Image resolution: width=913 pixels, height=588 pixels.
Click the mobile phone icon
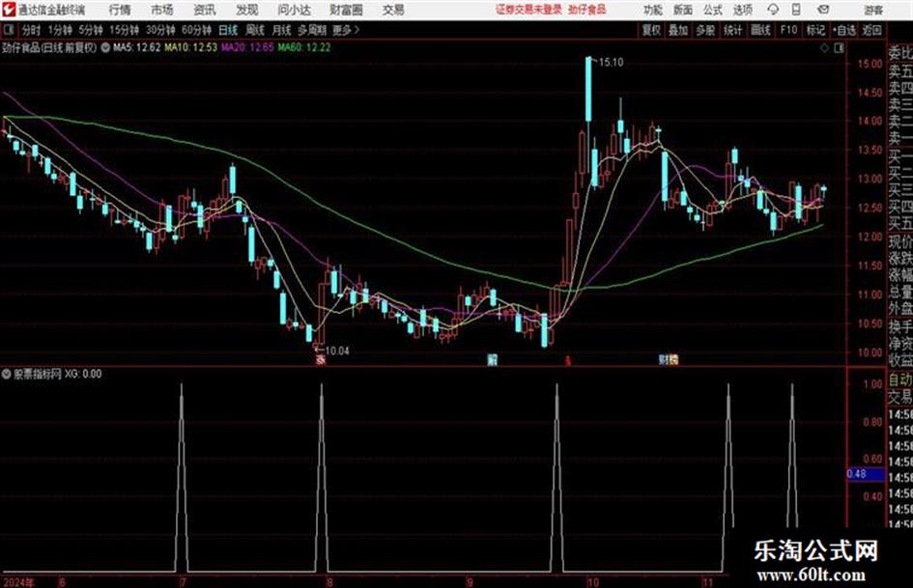pos(796,10)
